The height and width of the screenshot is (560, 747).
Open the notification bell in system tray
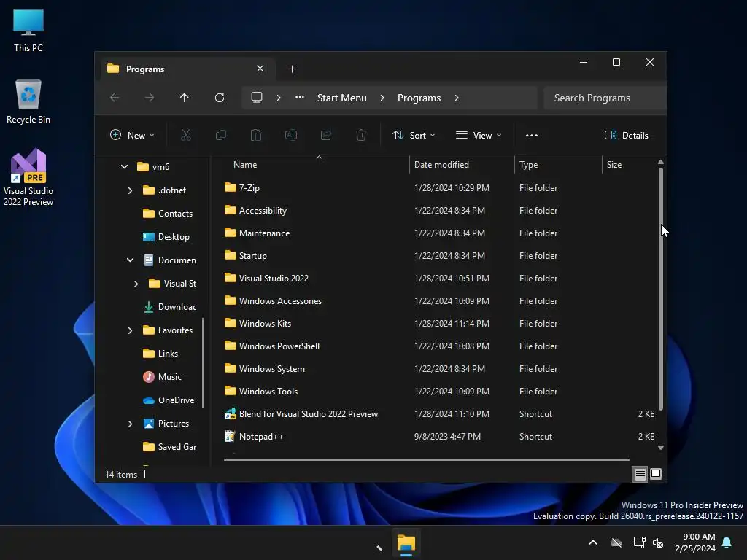727,542
